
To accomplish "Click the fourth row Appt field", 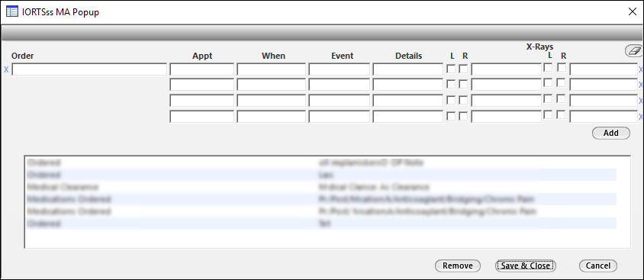I will click(x=201, y=117).
